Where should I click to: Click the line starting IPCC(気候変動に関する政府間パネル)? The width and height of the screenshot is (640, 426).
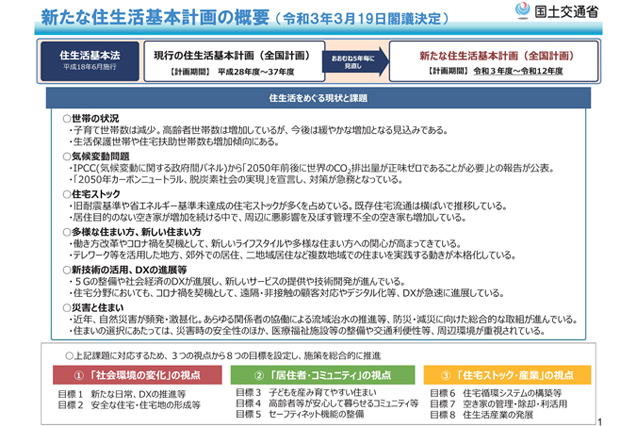[x=312, y=168]
